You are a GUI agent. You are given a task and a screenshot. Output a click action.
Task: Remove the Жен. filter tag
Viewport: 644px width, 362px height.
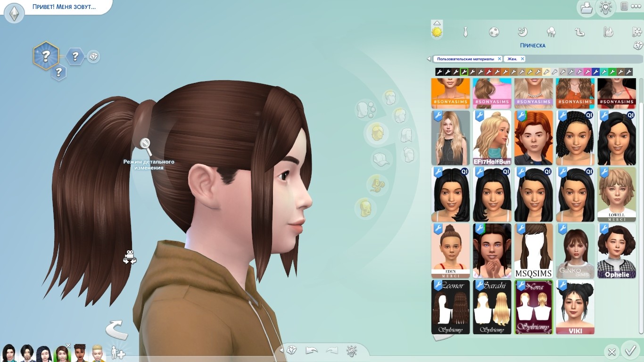[522, 59]
